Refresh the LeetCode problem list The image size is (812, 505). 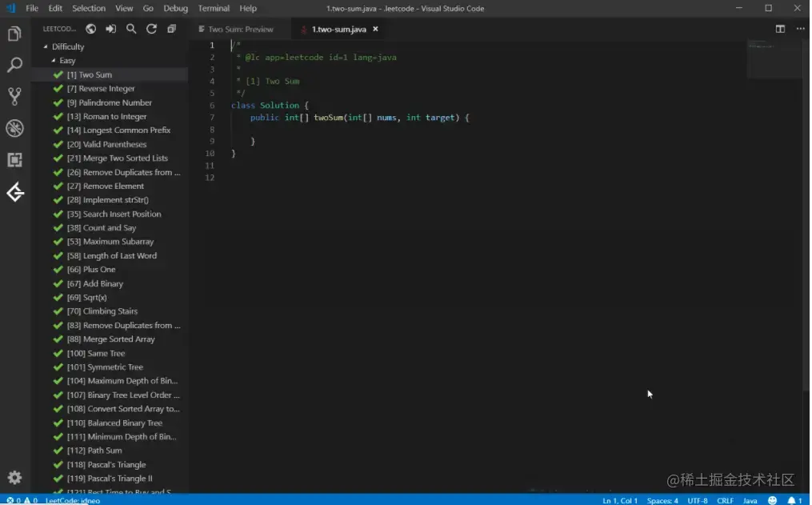(x=151, y=29)
